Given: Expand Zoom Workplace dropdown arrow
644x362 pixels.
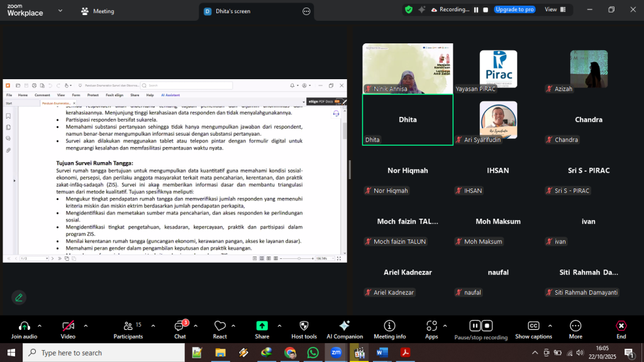Looking at the screenshot, I should [60, 11].
